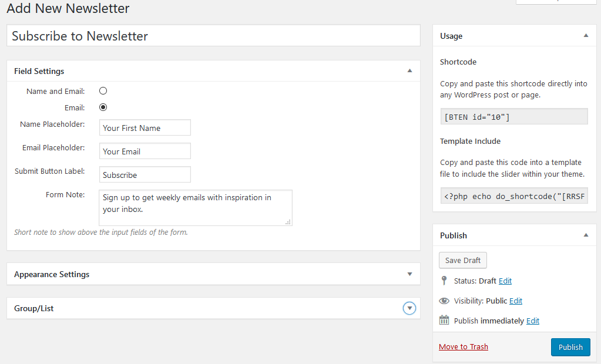Click the Email Placeholder label
Image resolution: width=601 pixels, height=364 pixels.
click(53, 147)
